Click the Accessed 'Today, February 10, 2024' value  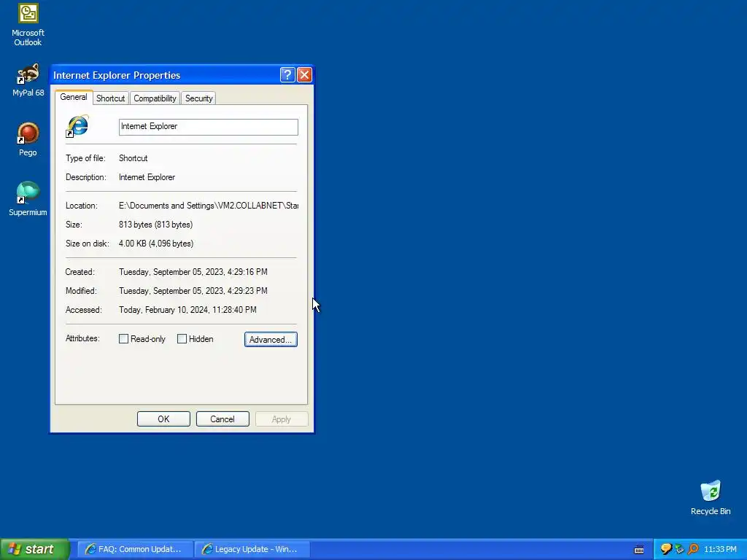pyautogui.click(x=187, y=310)
